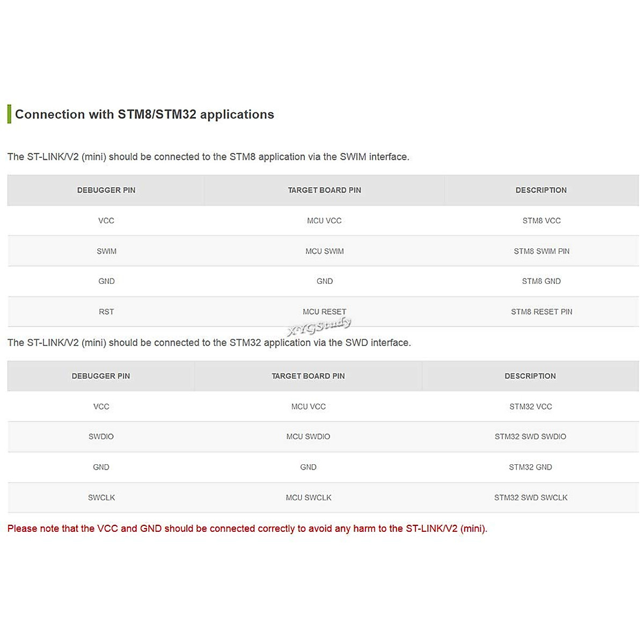This screenshot has height=644, width=644.
Task: Click the SWD interface instruction sentence
Action: click(x=209, y=342)
